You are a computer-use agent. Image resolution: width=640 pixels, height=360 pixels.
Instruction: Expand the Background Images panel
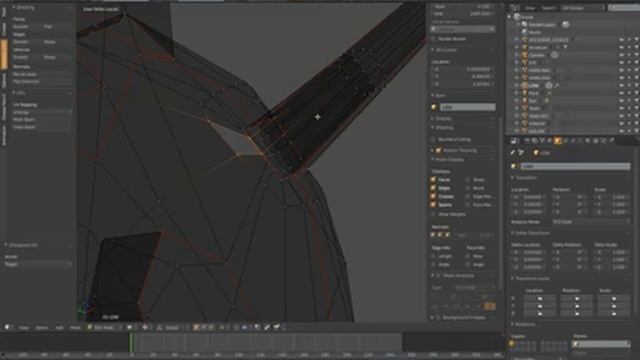(432, 317)
